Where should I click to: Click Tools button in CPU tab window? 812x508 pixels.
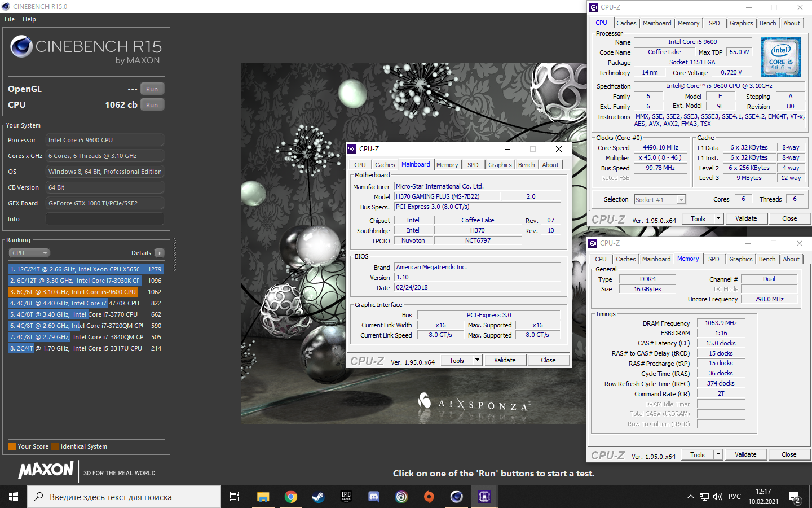tap(698, 218)
